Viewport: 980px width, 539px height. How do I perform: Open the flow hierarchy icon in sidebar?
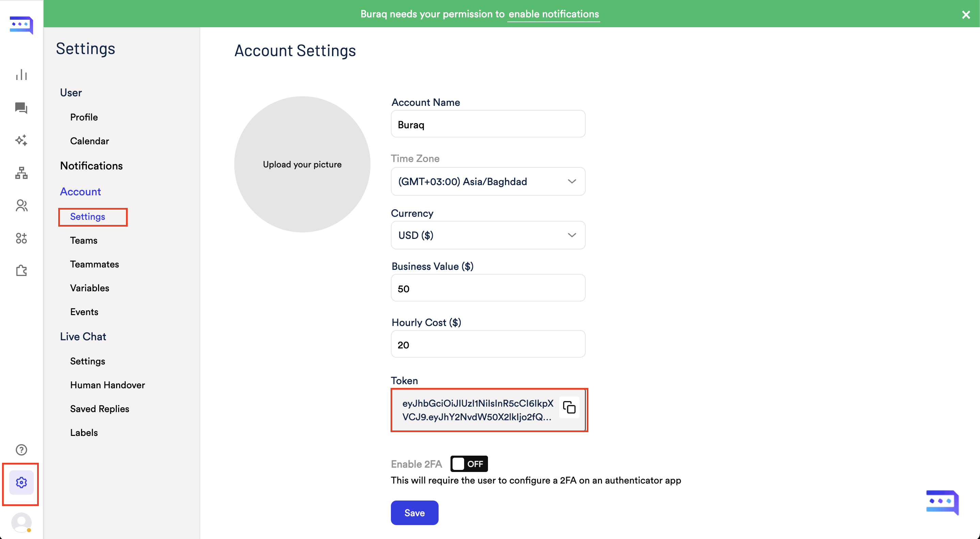(21, 173)
